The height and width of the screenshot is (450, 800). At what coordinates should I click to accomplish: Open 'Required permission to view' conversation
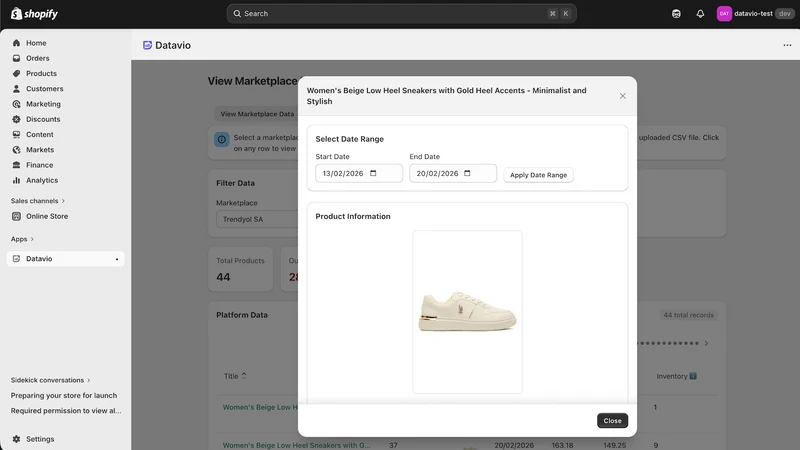tap(66, 411)
